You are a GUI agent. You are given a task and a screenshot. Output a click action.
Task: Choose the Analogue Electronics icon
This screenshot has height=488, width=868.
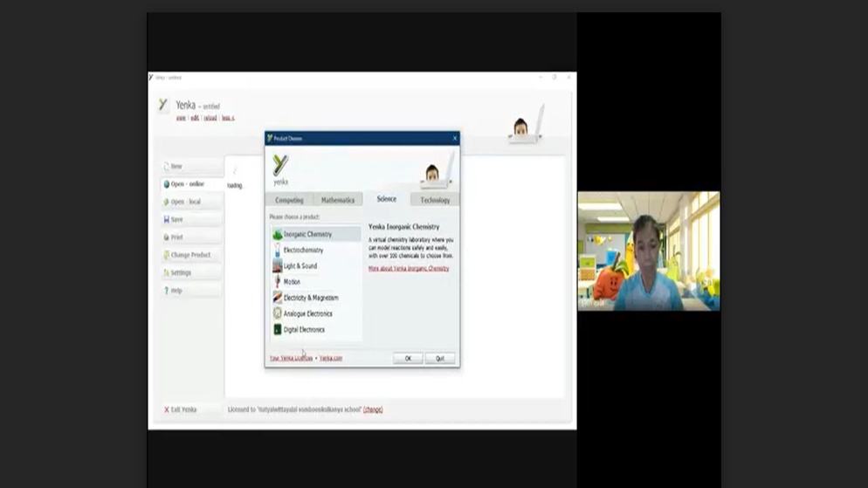click(278, 313)
